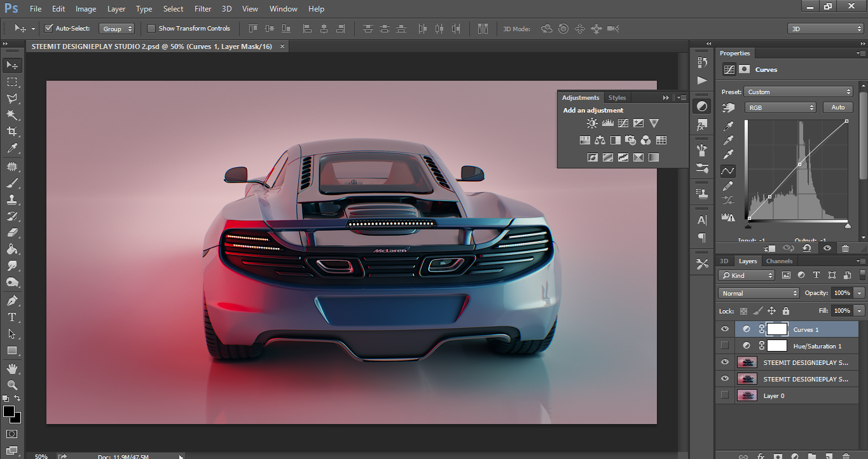Open the Adjustments panel flyout menu
Image resolution: width=868 pixels, height=459 pixels.
pos(682,97)
